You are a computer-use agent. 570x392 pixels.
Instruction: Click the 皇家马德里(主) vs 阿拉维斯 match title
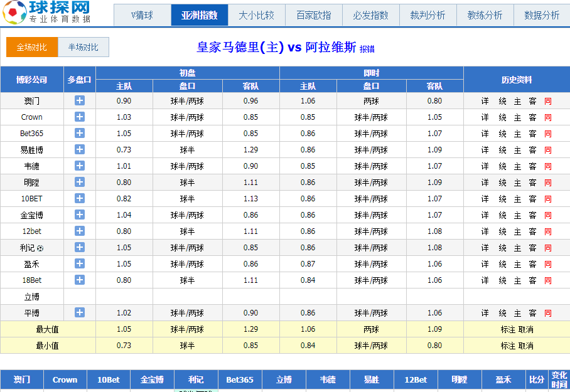(276, 47)
